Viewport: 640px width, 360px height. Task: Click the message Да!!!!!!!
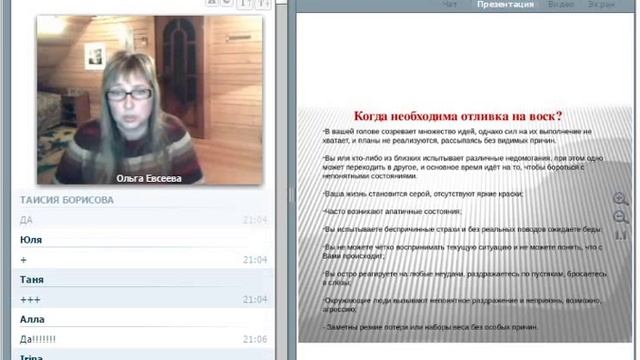pyautogui.click(x=38, y=339)
